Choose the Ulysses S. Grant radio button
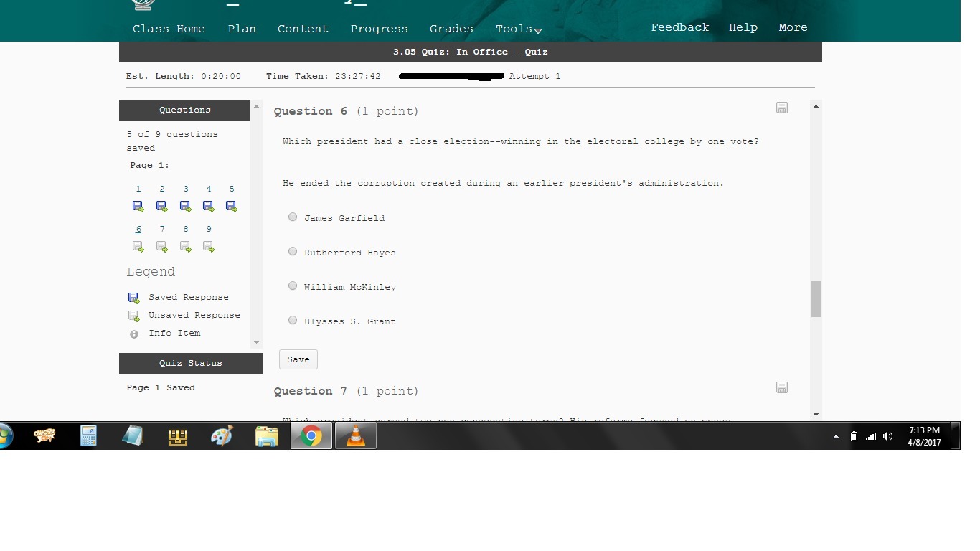980x551 pixels. coord(293,320)
